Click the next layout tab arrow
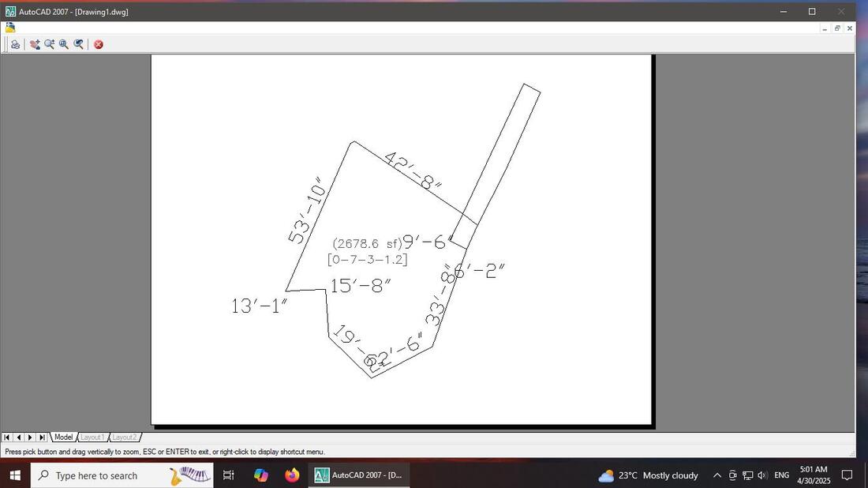868x488 pixels. pos(30,437)
